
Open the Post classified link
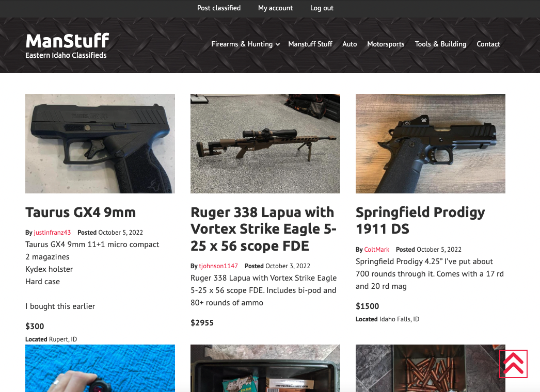[219, 8]
